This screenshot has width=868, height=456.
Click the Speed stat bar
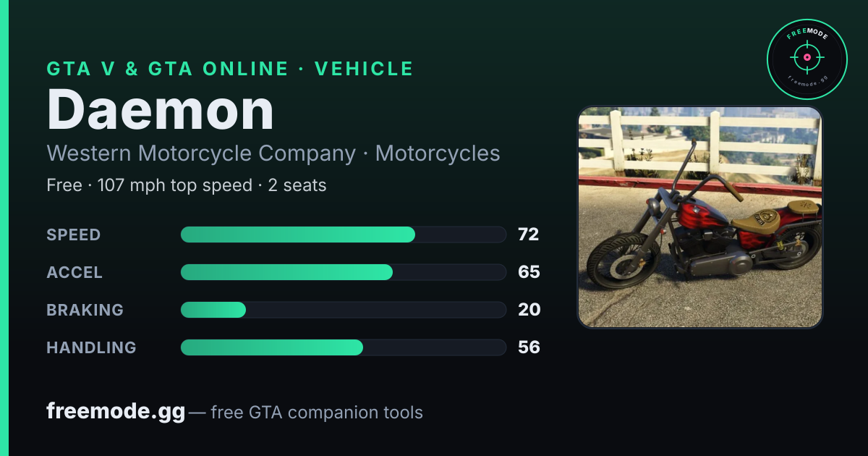click(343, 235)
